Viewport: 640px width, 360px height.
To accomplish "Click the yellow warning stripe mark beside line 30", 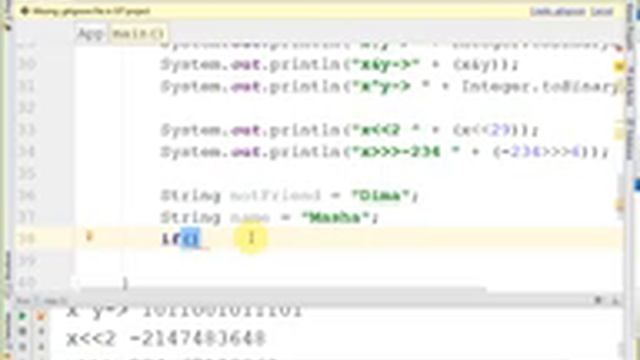I will (620, 66).
